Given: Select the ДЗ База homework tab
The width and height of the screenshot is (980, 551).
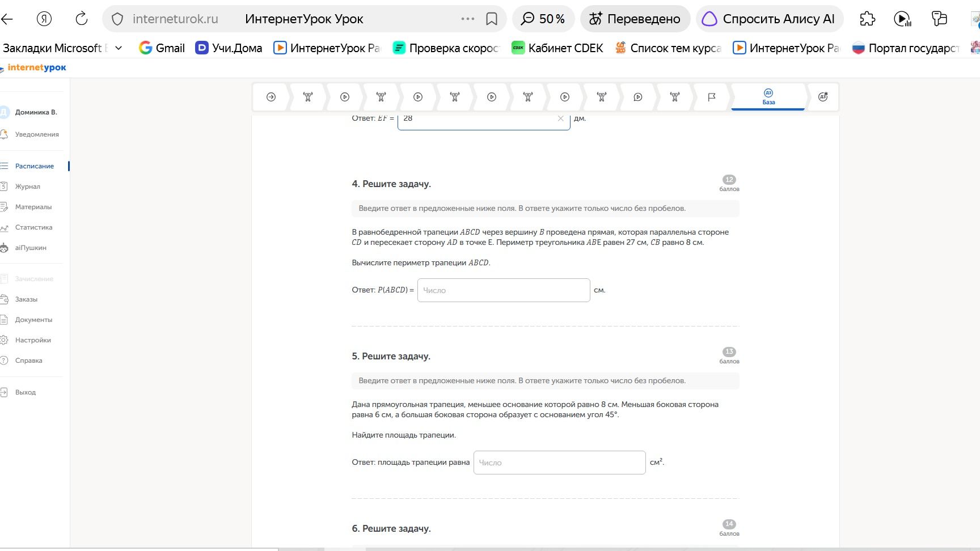Looking at the screenshot, I should [768, 97].
